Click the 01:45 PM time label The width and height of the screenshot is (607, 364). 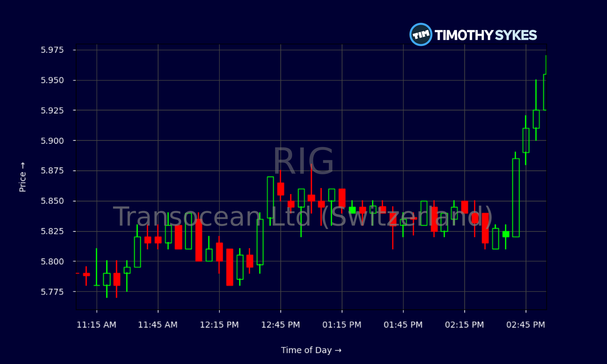click(403, 325)
